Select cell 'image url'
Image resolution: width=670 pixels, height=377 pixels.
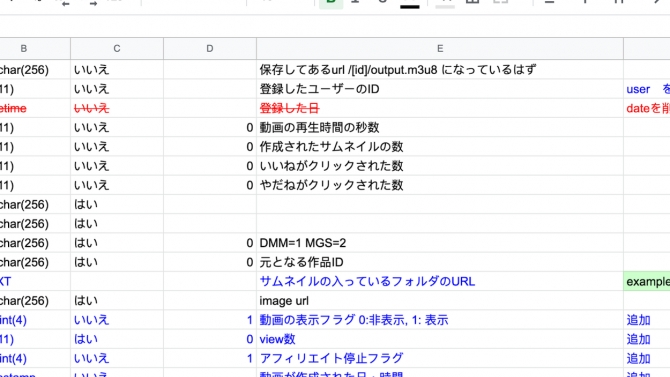coord(440,300)
